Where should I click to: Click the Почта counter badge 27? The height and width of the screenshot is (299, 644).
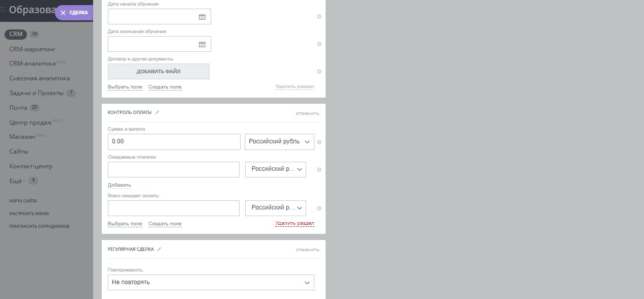tap(35, 108)
